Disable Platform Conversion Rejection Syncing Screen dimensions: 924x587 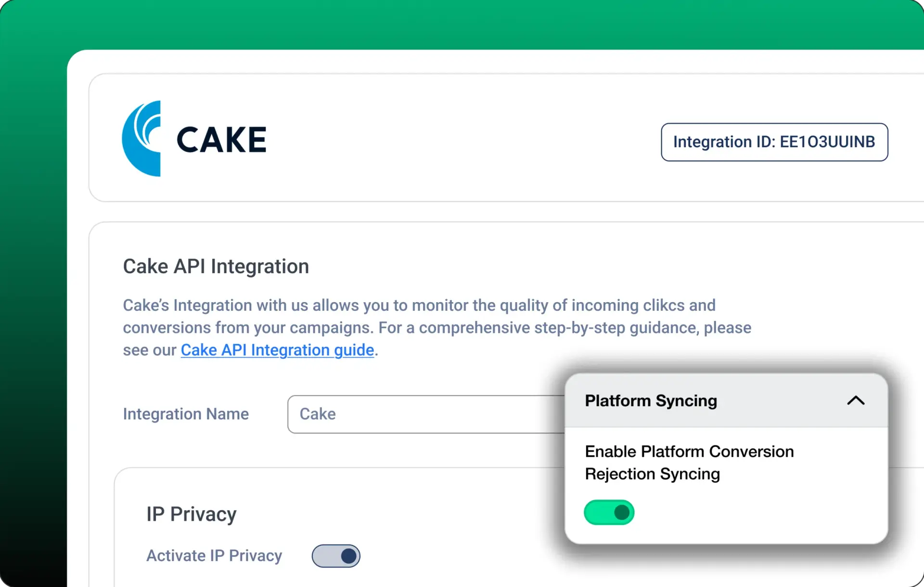609,512
